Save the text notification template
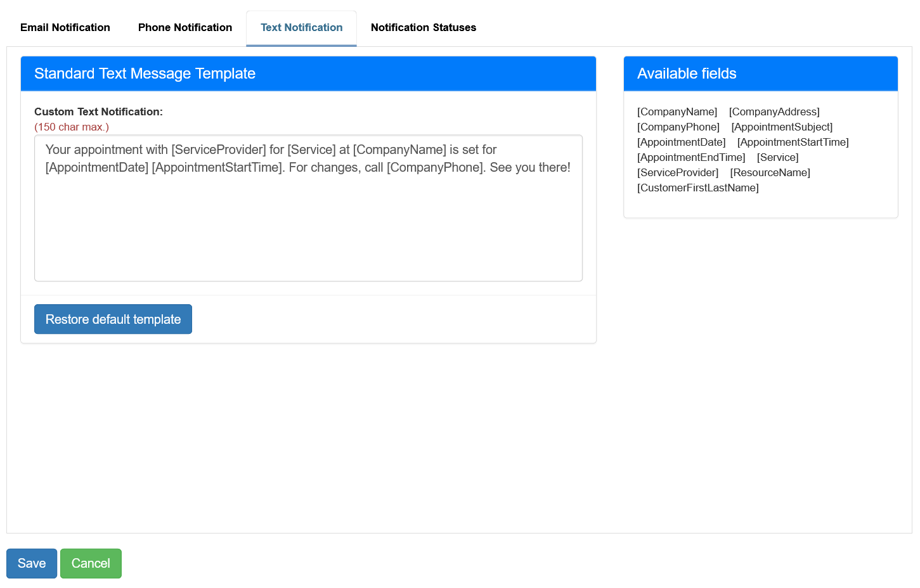 (x=31, y=563)
